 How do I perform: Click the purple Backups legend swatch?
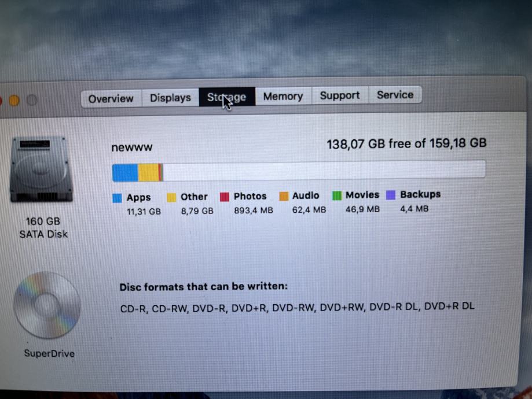click(x=391, y=195)
